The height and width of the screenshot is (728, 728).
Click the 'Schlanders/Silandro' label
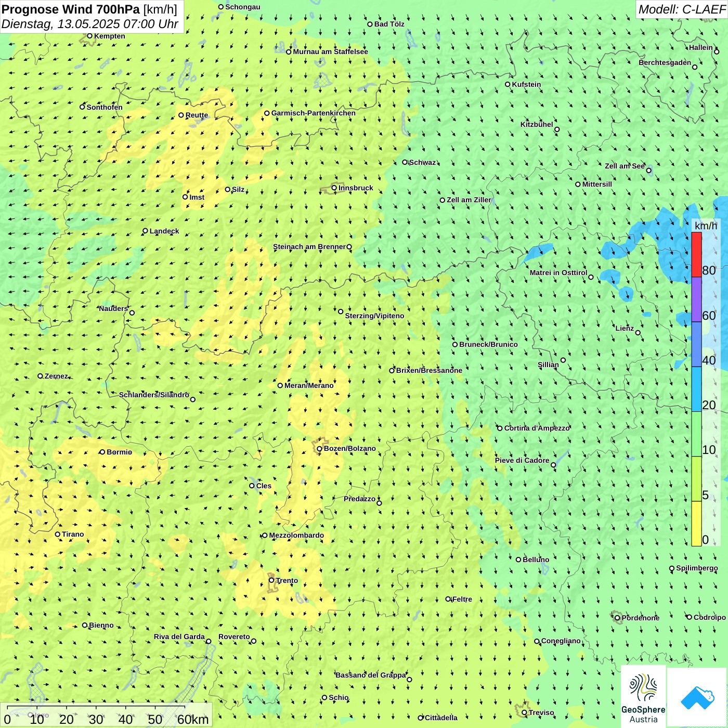pyautogui.click(x=154, y=395)
